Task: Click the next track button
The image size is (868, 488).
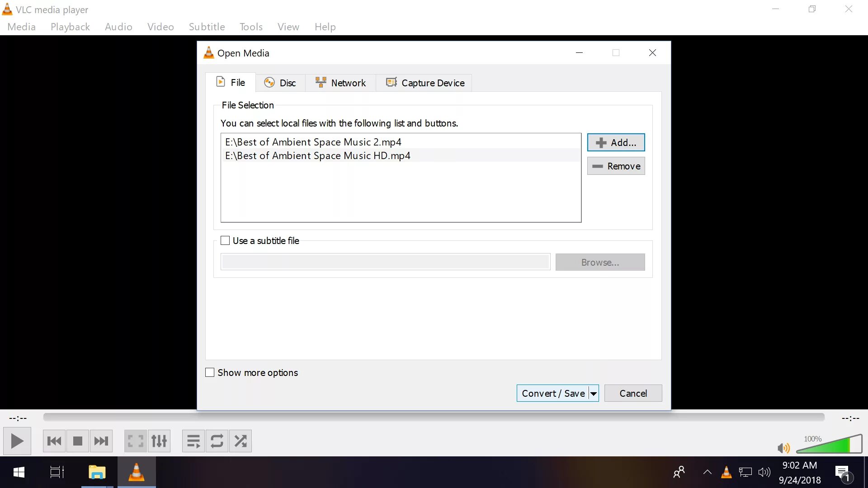Action: (101, 441)
